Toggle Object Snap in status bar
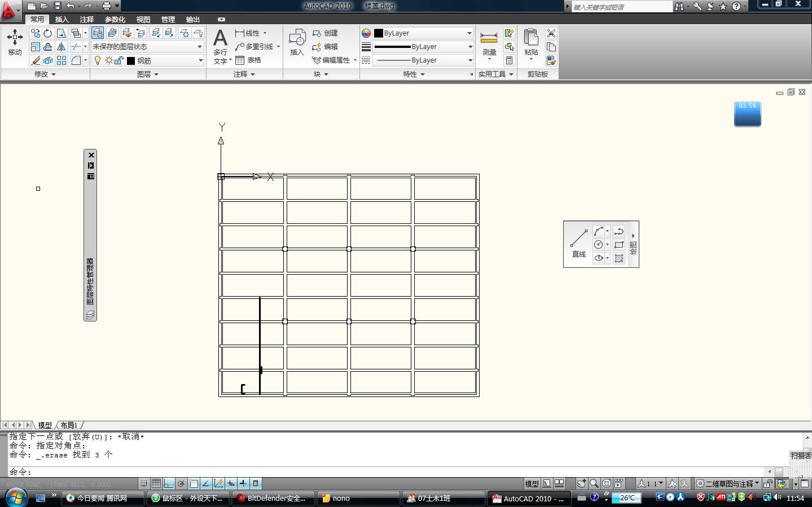The image size is (812, 507). pyautogui.click(x=194, y=483)
